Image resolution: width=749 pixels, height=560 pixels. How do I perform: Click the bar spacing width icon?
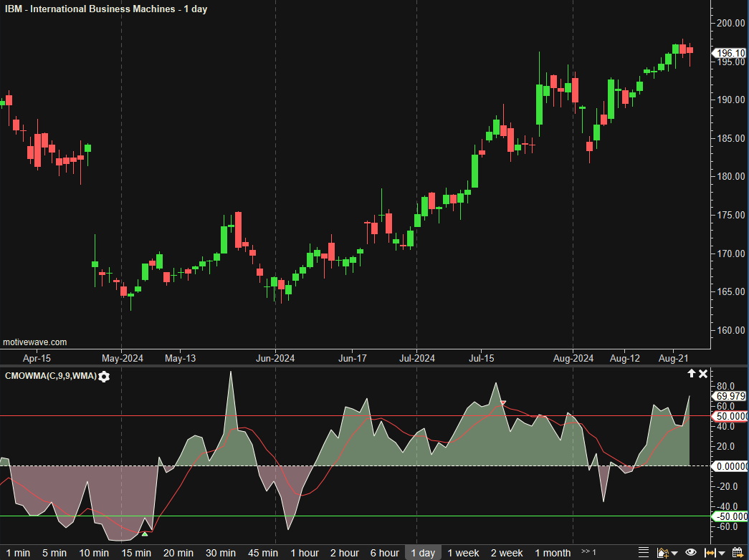(x=709, y=553)
